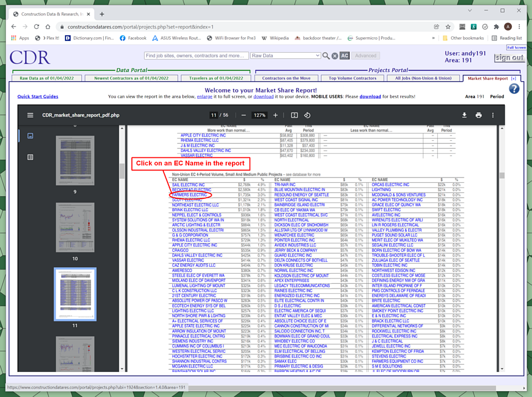Expand Market Share Report [+] link

[514, 78]
